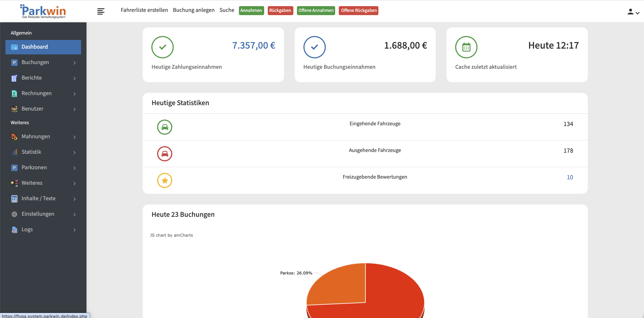Click the green checkmark payment income icon
The height and width of the screenshot is (318, 644).
click(163, 47)
